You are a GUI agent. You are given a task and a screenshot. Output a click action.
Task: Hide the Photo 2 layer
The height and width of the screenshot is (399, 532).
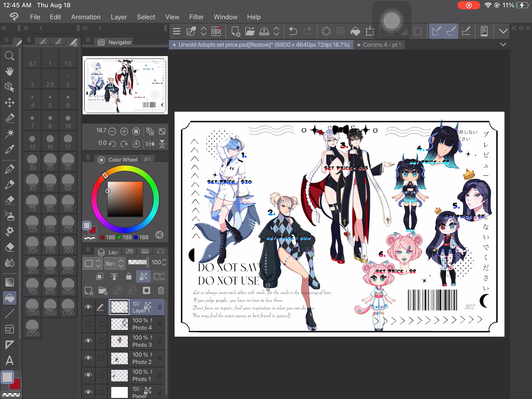point(88,358)
